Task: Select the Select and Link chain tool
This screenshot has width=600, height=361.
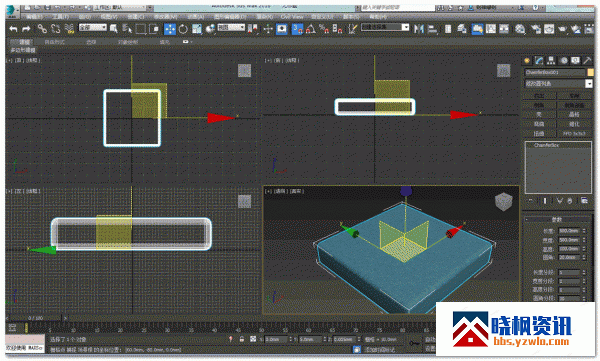Action: tap(42, 29)
